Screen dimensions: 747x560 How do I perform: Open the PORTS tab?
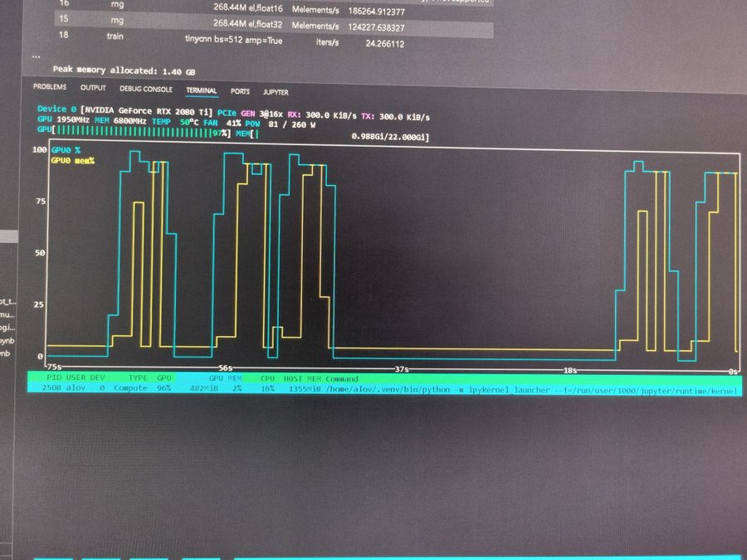pos(240,91)
